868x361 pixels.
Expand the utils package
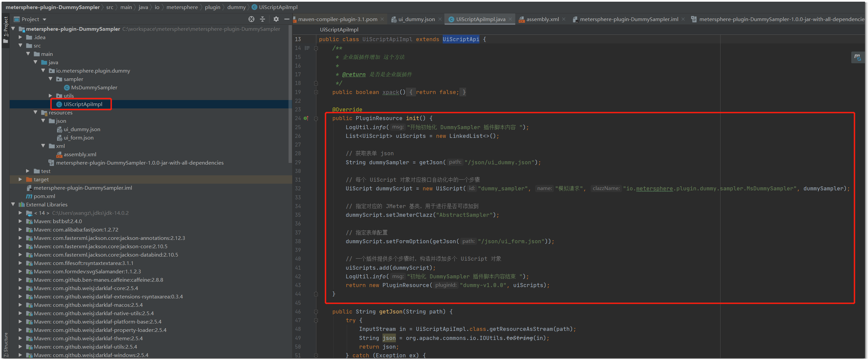[x=50, y=96]
